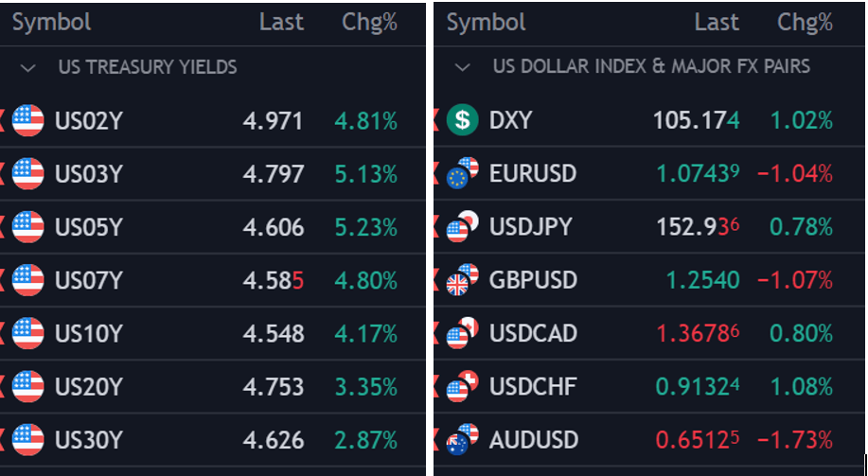Click the USDCHF flag pair icon
This screenshot has height=476, width=868.
coord(462,386)
